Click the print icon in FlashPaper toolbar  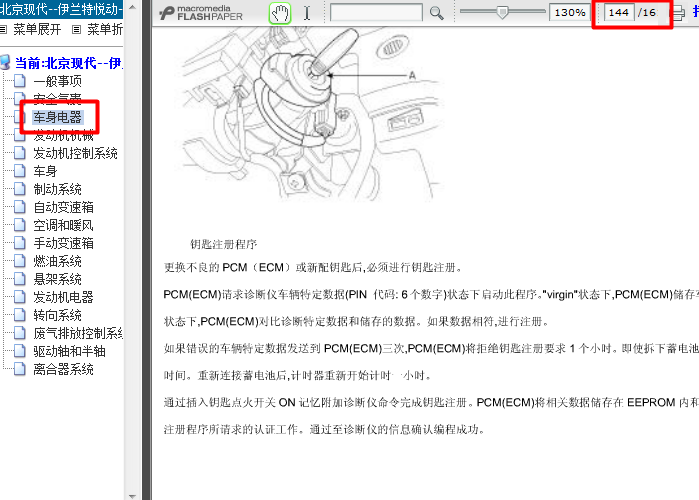point(678,13)
